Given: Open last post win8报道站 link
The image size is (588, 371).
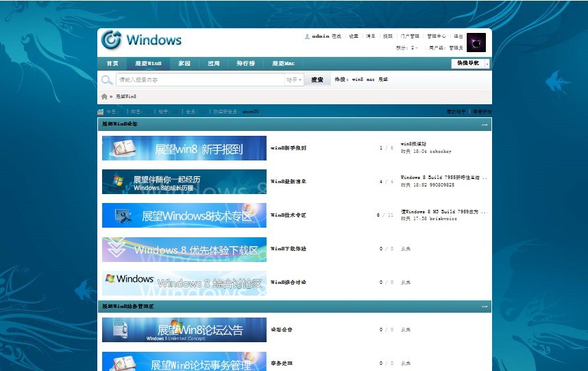Looking at the screenshot, I should tap(414, 144).
